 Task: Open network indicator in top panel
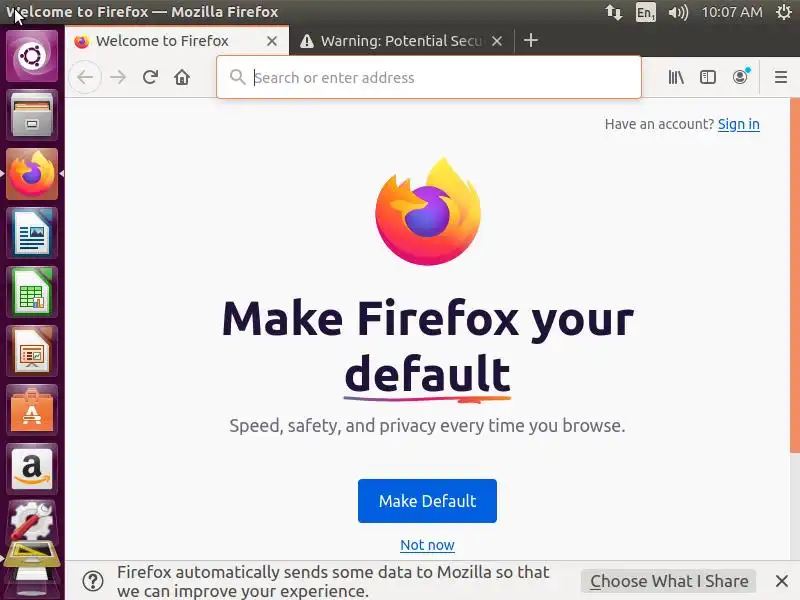point(613,12)
